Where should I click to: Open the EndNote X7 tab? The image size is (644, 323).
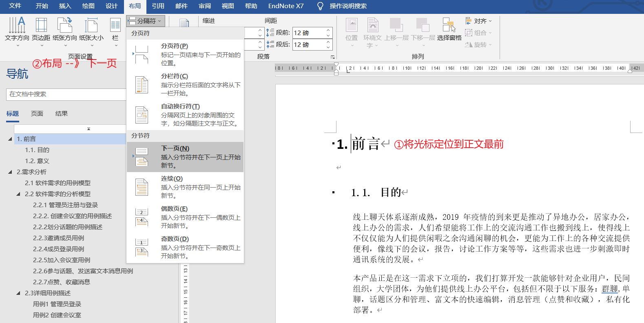click(x=286, y=6)
